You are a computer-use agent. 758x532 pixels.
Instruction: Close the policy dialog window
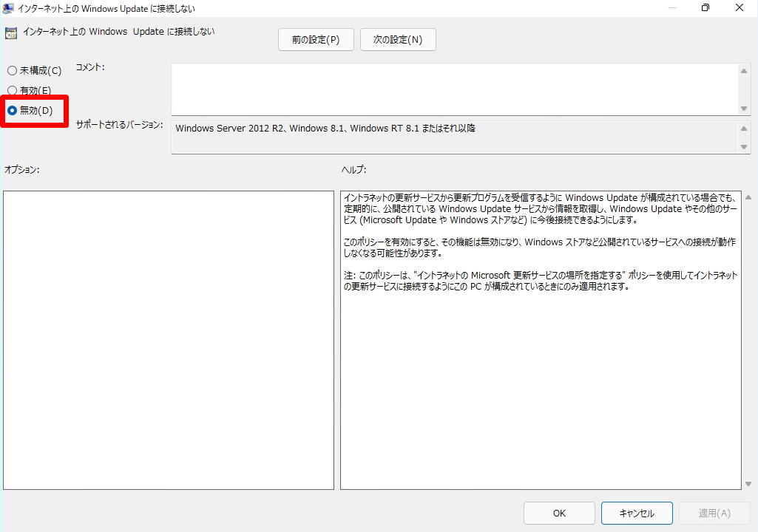point(740,7)
